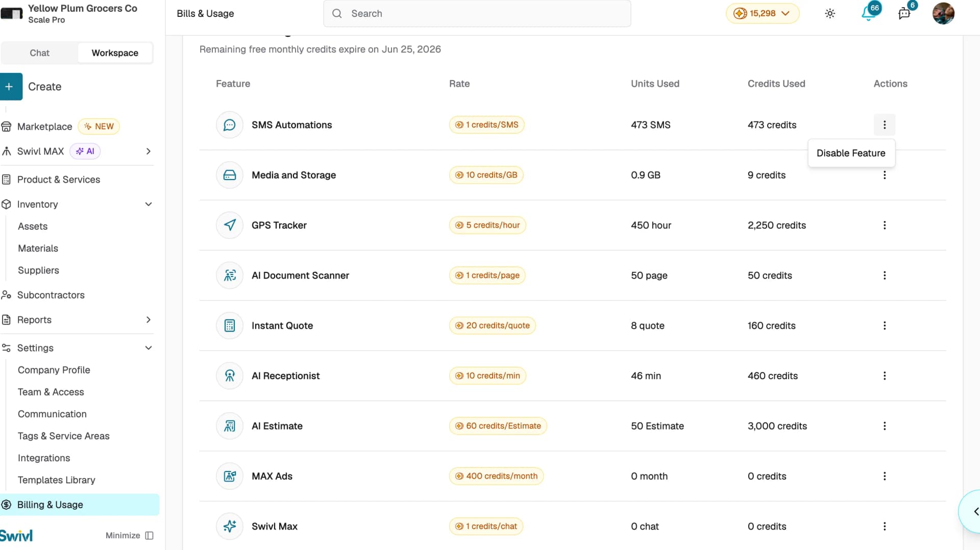Image resolution: width=980 pixels, height=550 pixels.
Task: Click the GPS Tracker arrow icon
Action: [230, 225]
